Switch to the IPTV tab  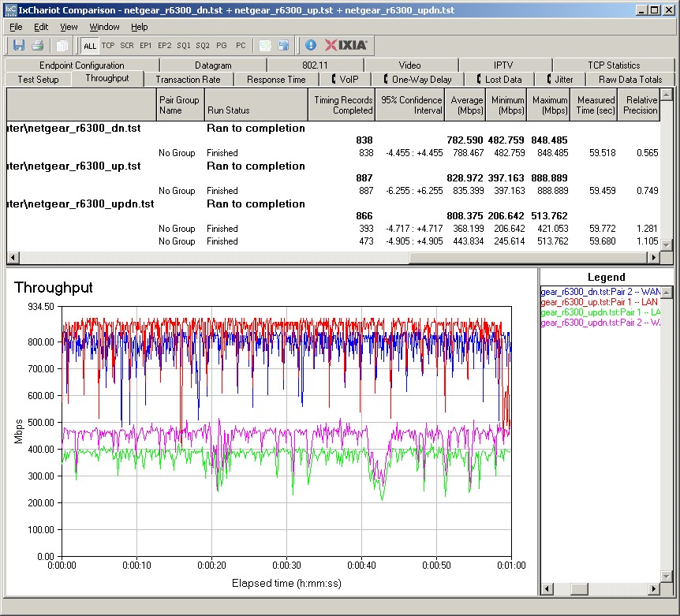pyautogui.click(x=503, y=65)
